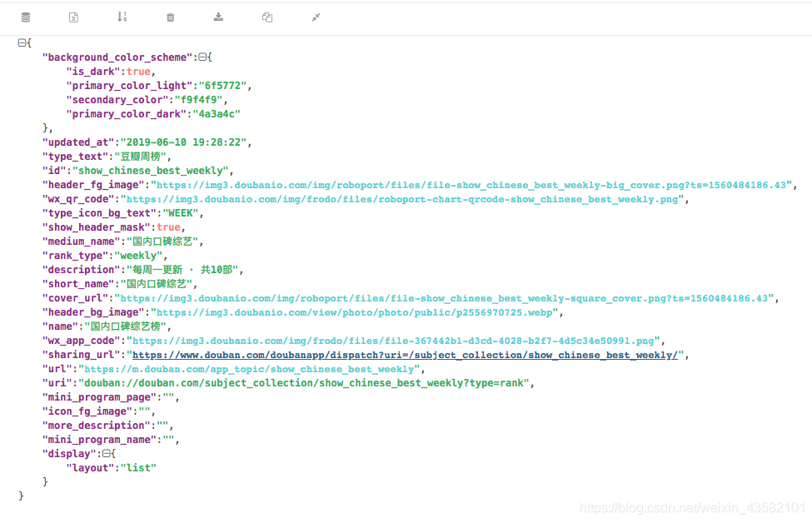
Task: Select the description value text
Action: click(182, 270)
